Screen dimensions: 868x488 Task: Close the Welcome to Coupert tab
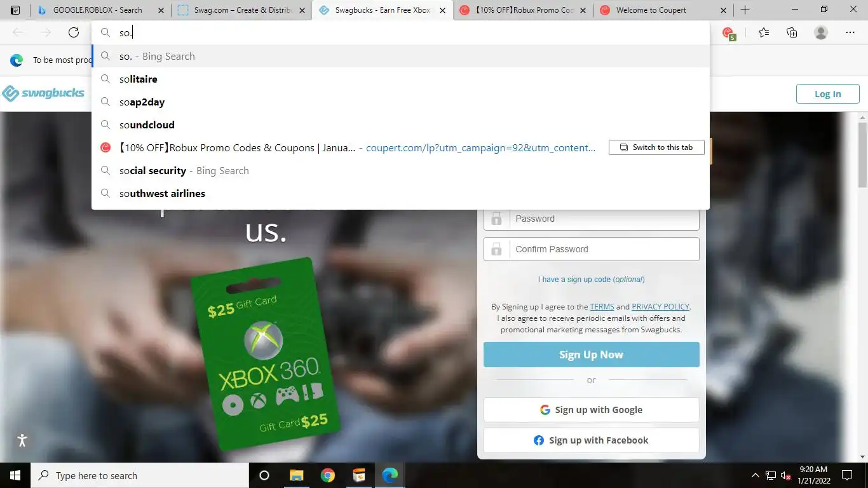coord(723,10)
